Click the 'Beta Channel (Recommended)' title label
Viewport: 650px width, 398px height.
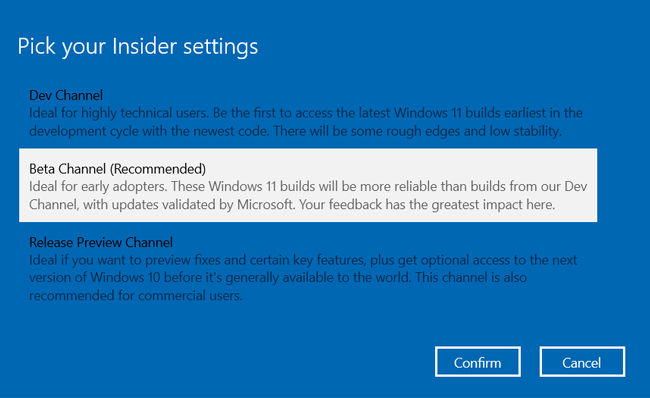(x=117, y=169)
